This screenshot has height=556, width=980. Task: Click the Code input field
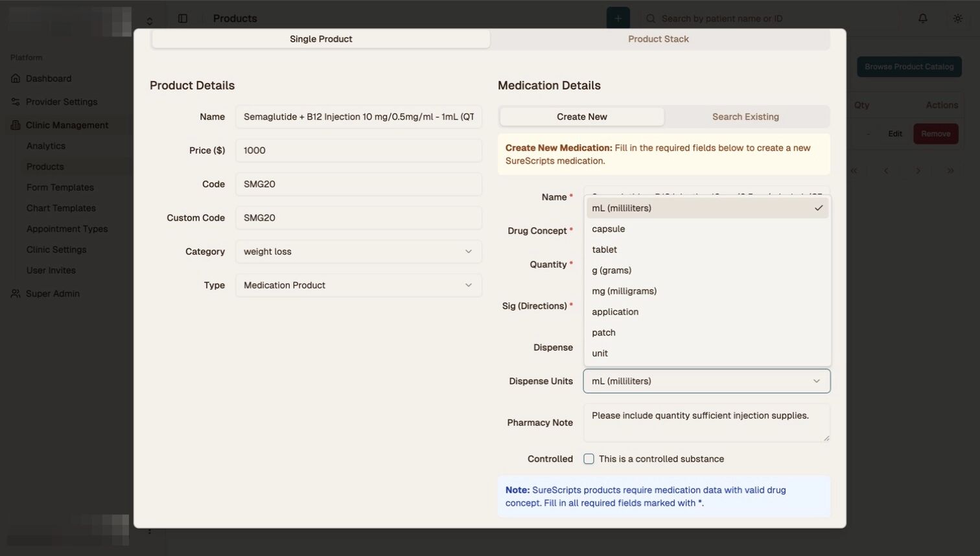(358, 184)
